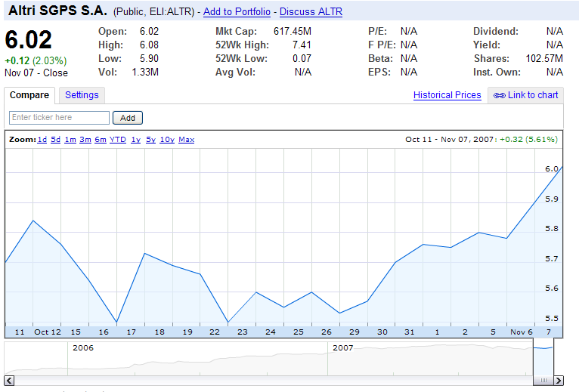
Task: Click the Add to Portfolio link
Action: 237,12
